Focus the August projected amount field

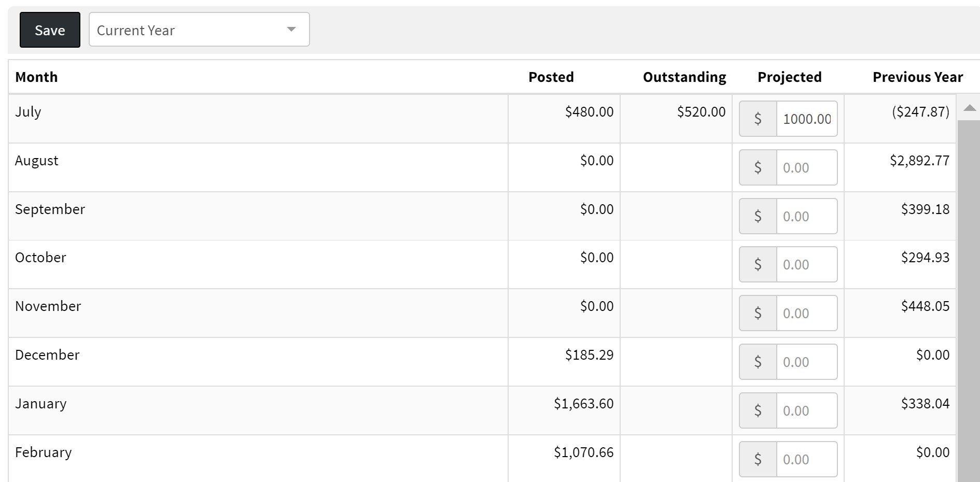(807, 167)
